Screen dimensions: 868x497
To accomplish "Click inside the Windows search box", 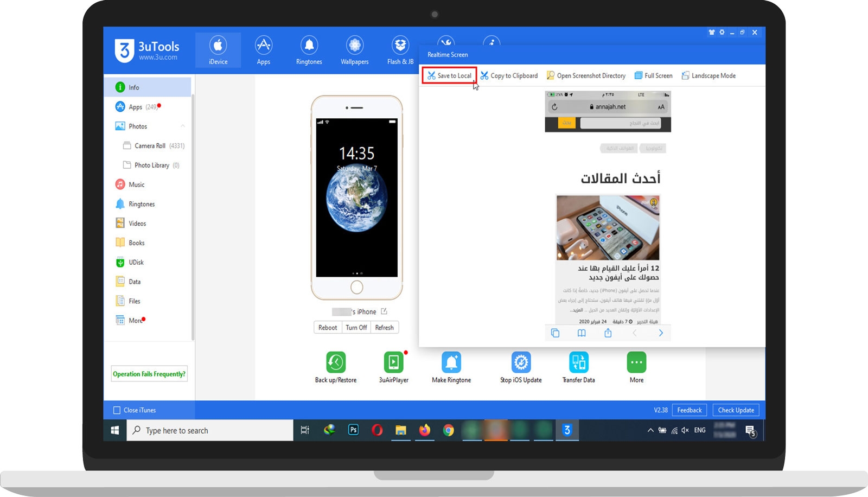I will [212, 430].
